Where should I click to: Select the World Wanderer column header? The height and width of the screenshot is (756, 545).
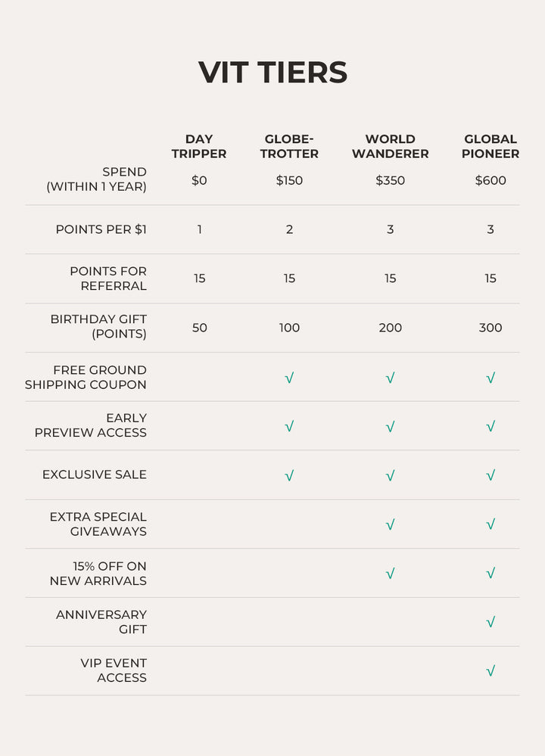click(x=390, y=146)
